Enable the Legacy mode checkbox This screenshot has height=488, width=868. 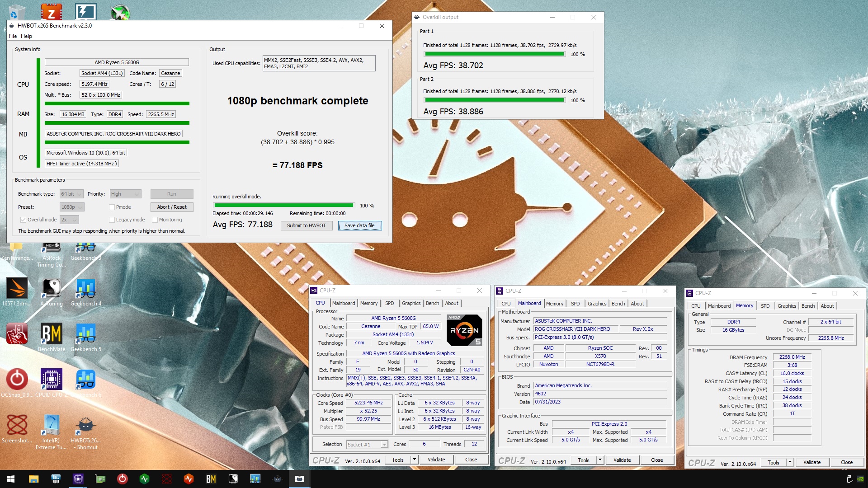tap(112, 220)
